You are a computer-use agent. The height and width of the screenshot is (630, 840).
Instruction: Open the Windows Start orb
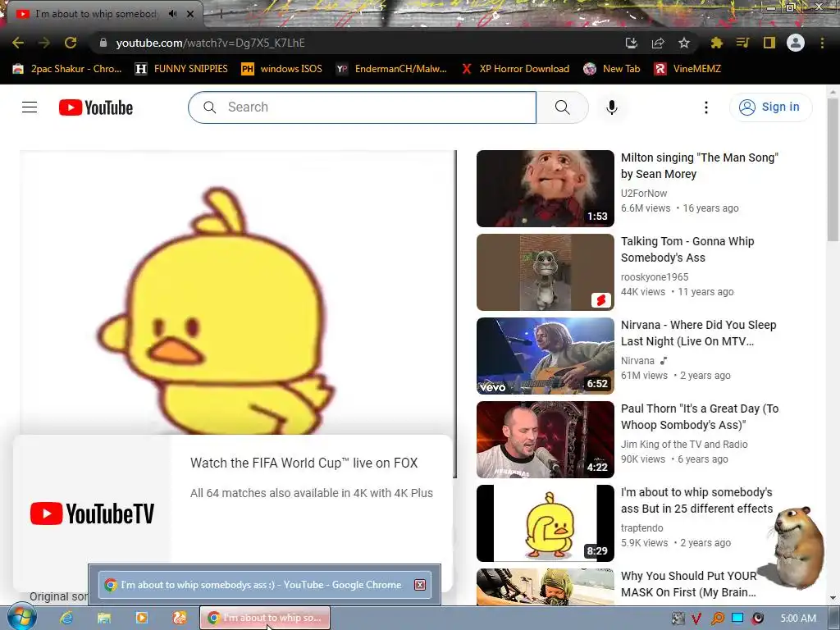(x=22, y=617)
